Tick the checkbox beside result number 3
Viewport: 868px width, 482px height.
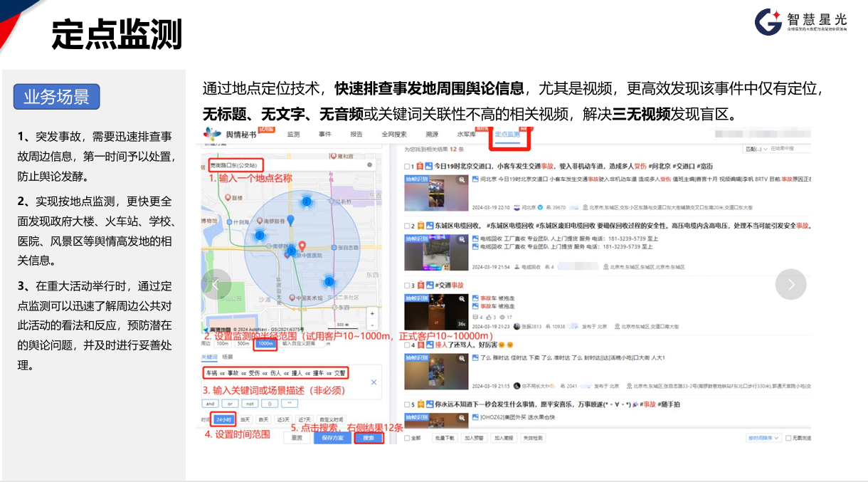(x=407, y=285)
